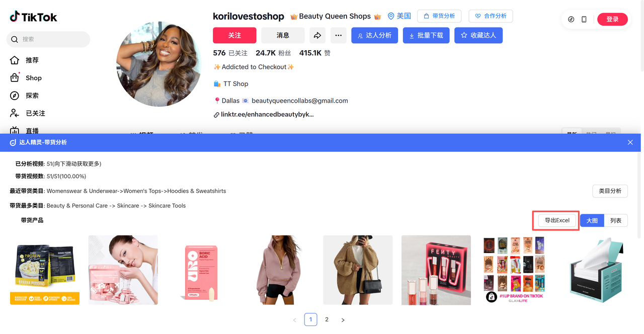The width and height of the screenshot is (644, 334).
Task: Open the three-dot more options menu
Action: coord(338,35)
